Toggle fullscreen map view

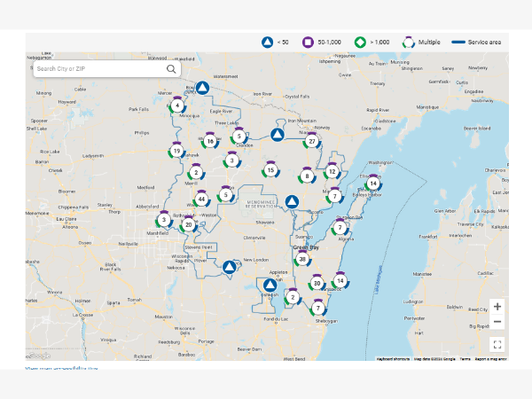(497, 345)
